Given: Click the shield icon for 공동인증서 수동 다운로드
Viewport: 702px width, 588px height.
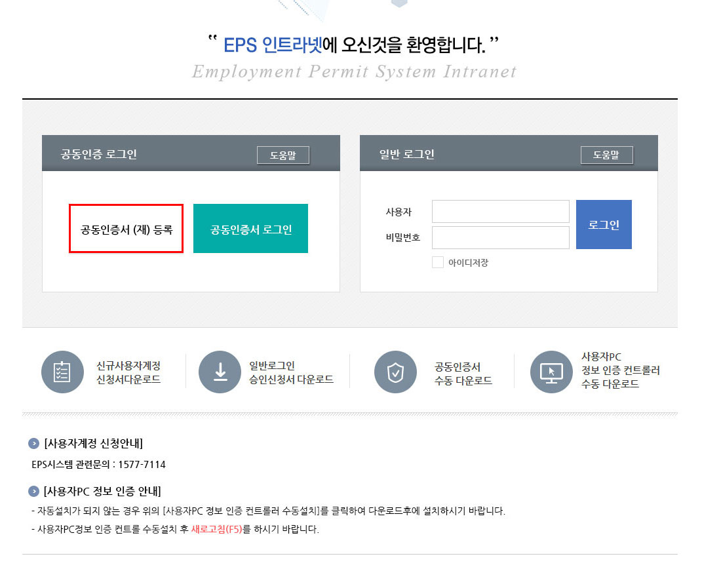Looking at the screenshot, I should 395,372.
